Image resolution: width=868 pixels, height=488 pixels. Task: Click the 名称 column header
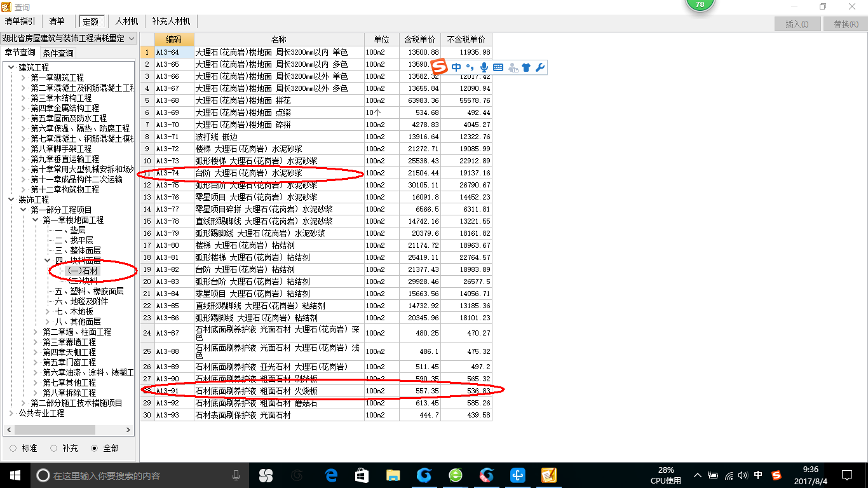(x=279, y=39)
